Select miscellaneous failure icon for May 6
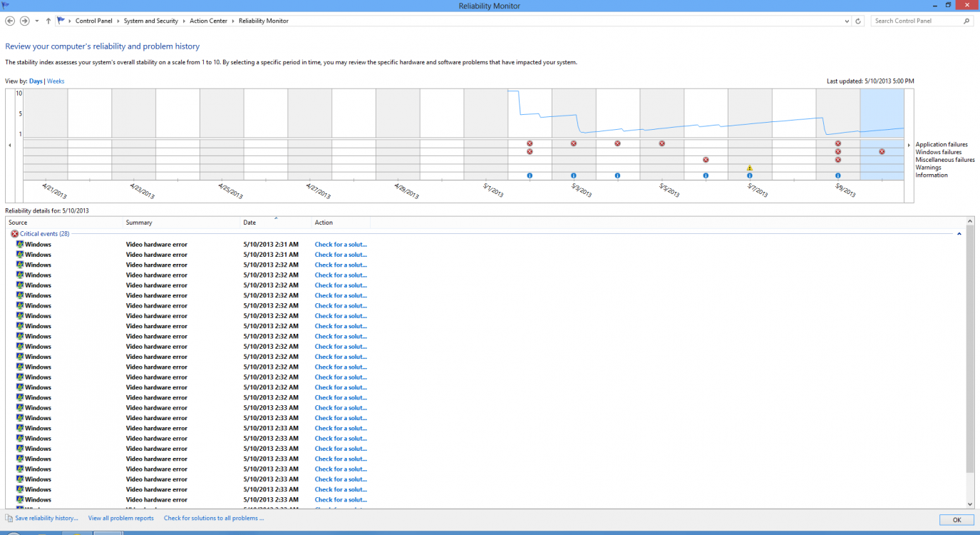 pos(706,160)
